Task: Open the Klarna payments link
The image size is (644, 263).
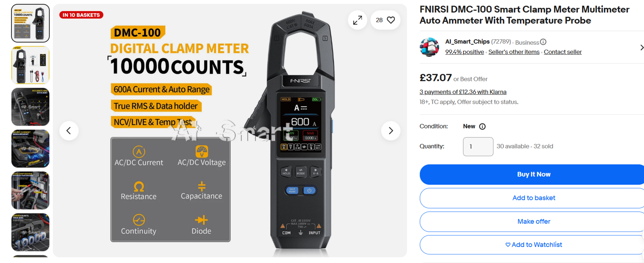Action: [x=463, y=92]
